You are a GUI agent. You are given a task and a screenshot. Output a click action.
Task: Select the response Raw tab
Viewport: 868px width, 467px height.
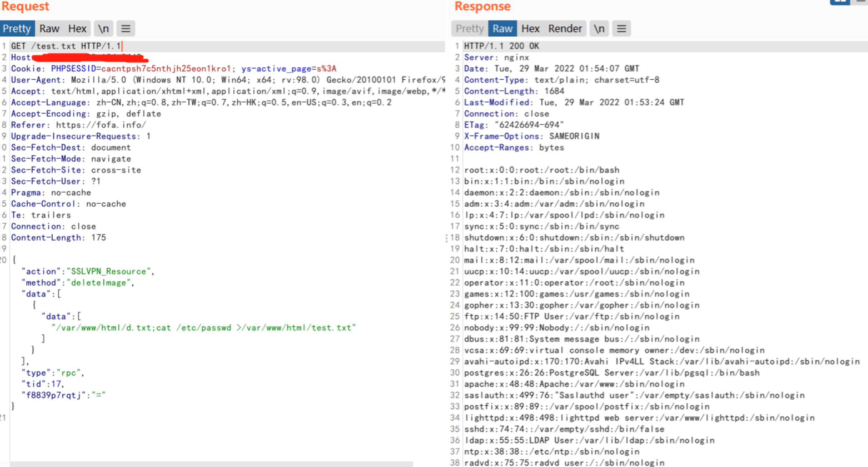coord(502,29)
